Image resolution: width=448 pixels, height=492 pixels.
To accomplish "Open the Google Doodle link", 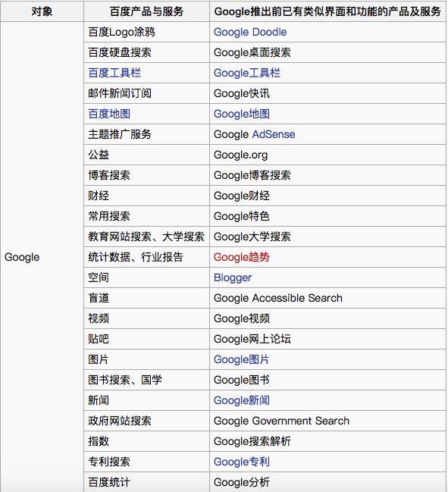I will tap(250, 32).
